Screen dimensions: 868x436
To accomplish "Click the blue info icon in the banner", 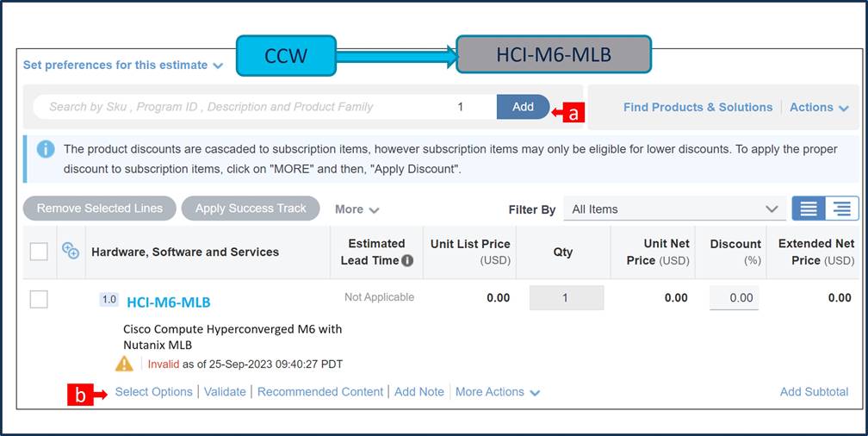I will pyautogui.click(x=46, y=149).
